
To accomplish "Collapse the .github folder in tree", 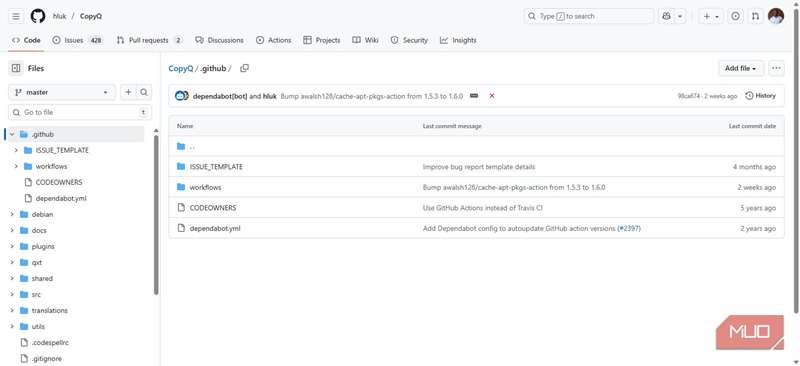I will coord(12,134).
